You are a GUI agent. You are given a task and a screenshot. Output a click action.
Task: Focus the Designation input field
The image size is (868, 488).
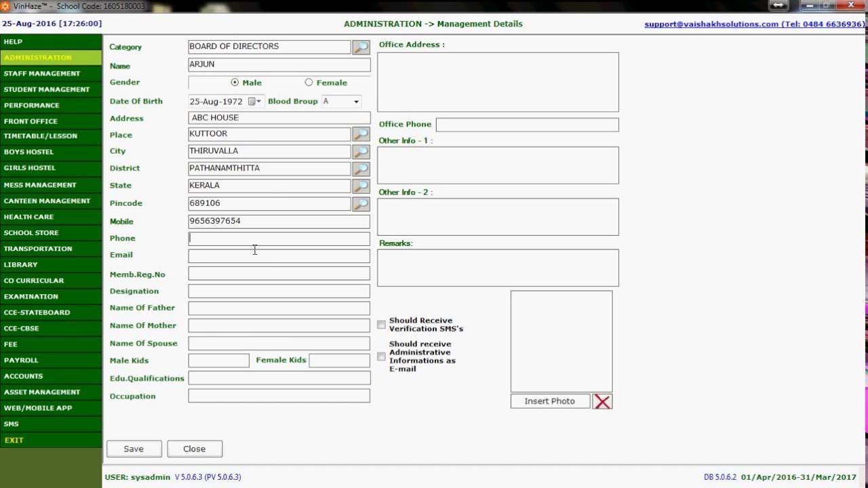[x=279, y=291]
